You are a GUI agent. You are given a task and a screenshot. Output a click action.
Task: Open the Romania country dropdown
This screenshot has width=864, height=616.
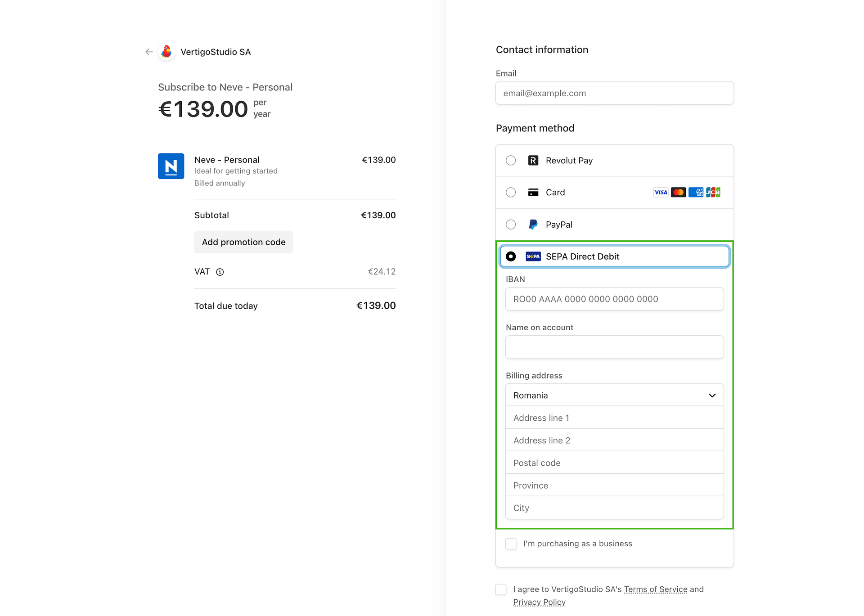(x=614, y=395)
